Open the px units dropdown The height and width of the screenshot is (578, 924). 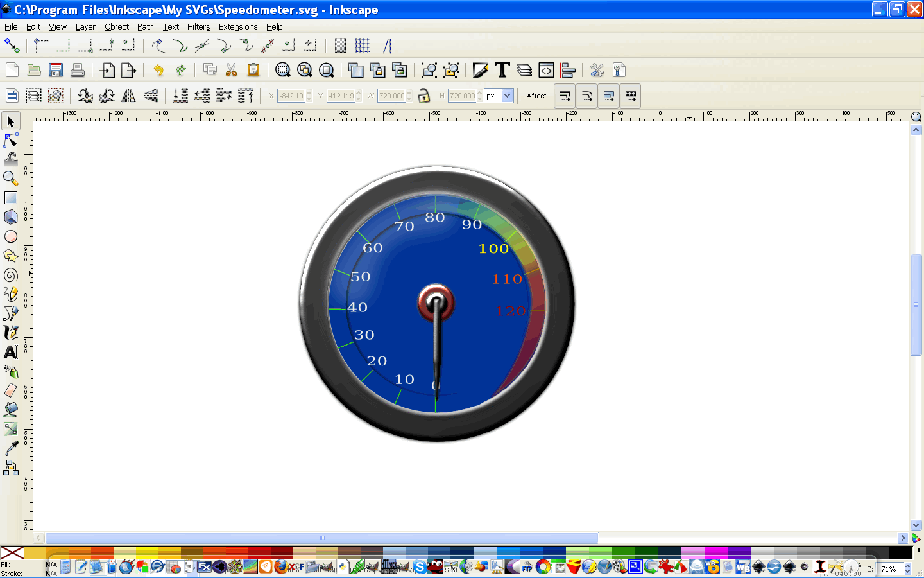[499, 96]
